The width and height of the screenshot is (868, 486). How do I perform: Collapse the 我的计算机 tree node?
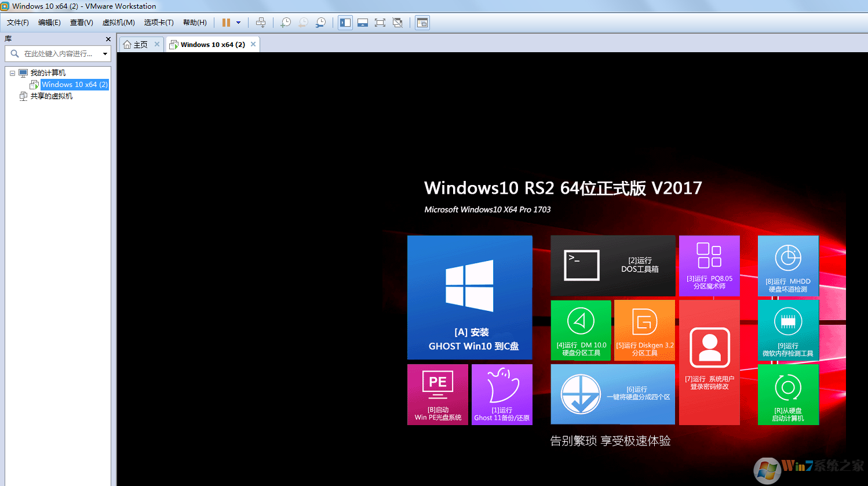pyautogui.click(x=12, y=73)
